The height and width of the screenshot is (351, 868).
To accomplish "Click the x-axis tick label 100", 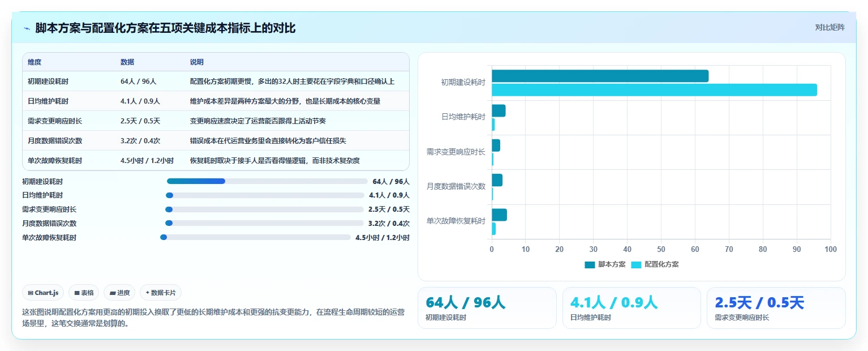I will click(831, 250).
